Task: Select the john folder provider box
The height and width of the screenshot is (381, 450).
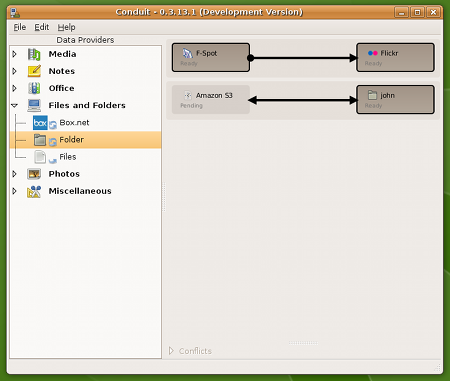Action: (x=395, y=100)
